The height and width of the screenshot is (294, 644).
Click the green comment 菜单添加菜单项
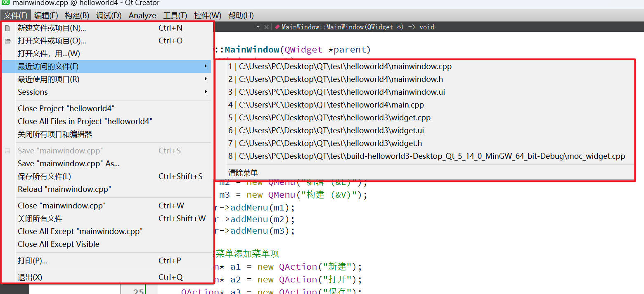(x=248, y=253)
